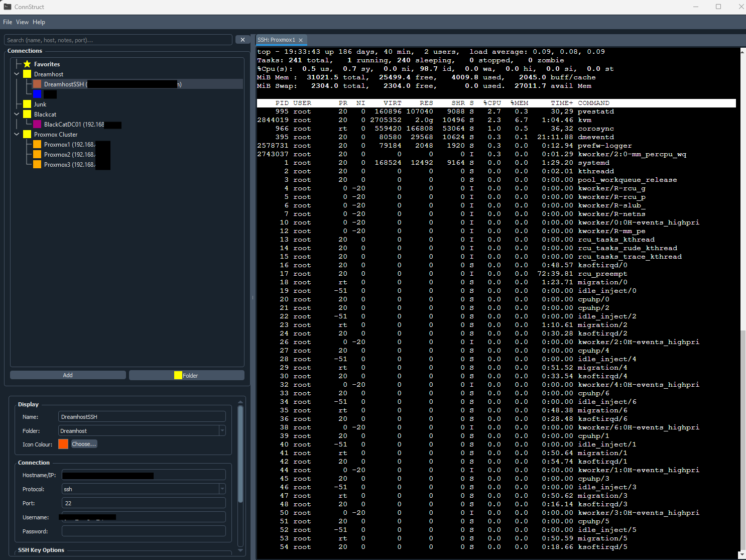Click the properties panel scroll down arrow
The width and height of the screenshot is (746, 560).
click(240, 550)
